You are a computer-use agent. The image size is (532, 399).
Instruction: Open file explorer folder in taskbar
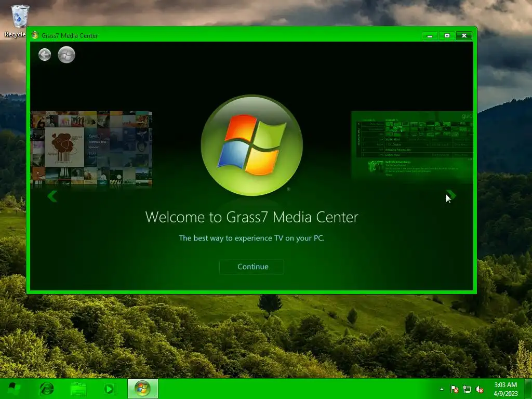(78, 389)
